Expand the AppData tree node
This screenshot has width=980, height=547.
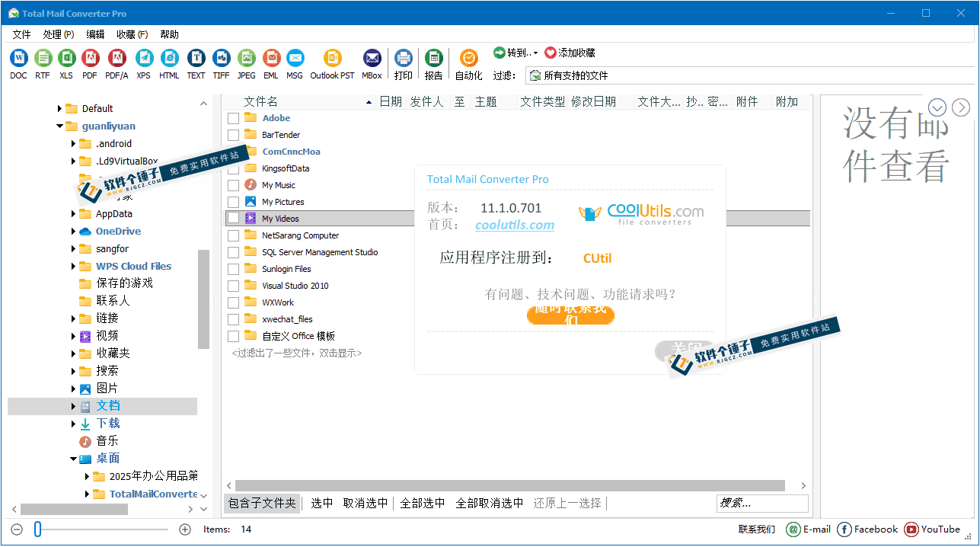pos(73,214)
